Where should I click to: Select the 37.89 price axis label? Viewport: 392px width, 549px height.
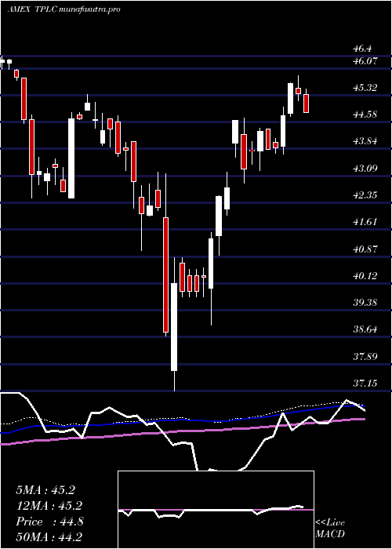365,356
